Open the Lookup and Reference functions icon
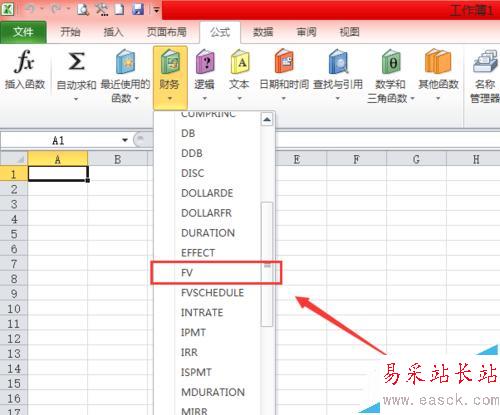The image size is (500, 415). click(338, 61)
